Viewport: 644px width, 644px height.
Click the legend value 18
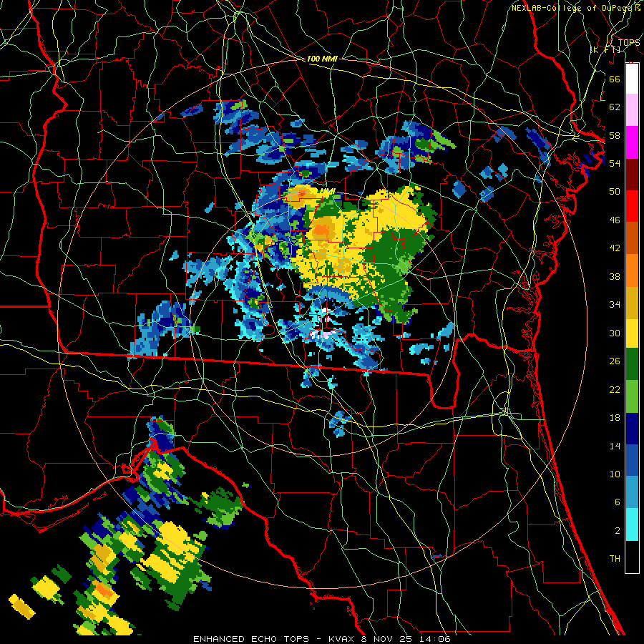coord(615,418)
